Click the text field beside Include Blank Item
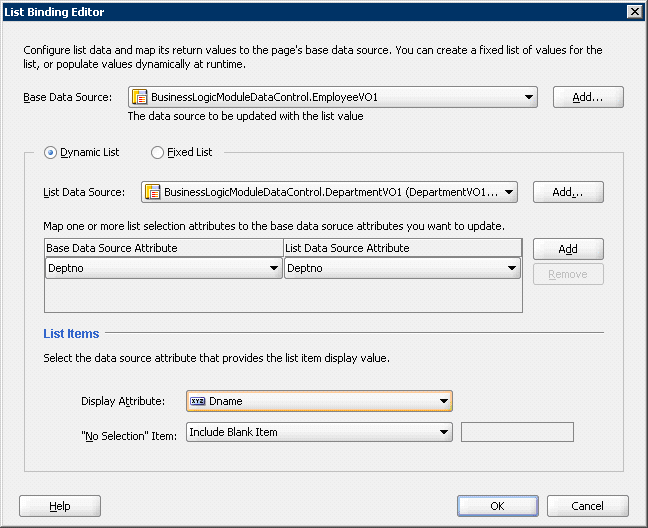This screenshot has height=528, width=648. click(x=517, y=432)
